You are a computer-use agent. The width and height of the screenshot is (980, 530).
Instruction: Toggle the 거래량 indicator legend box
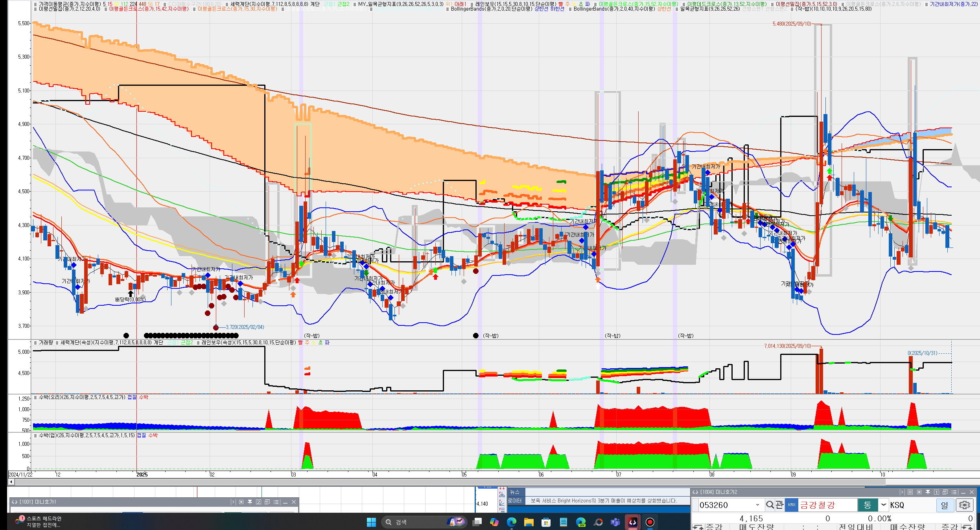36,343
